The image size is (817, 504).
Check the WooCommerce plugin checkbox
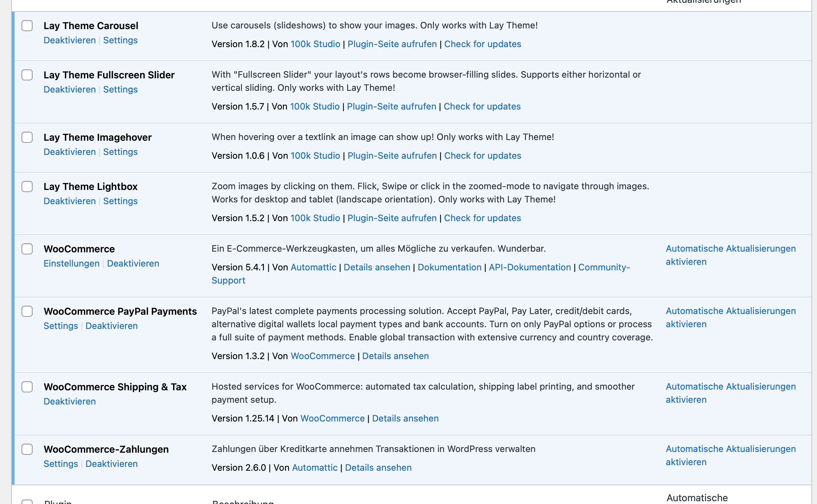click(27, 249)
